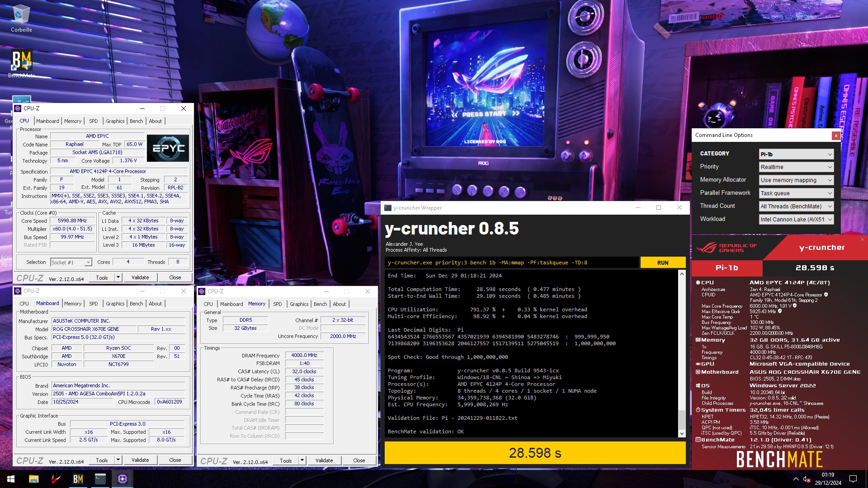Click the Memory section icon in result panel
Viewport: 868px width, 488px height.
(698, 340)
